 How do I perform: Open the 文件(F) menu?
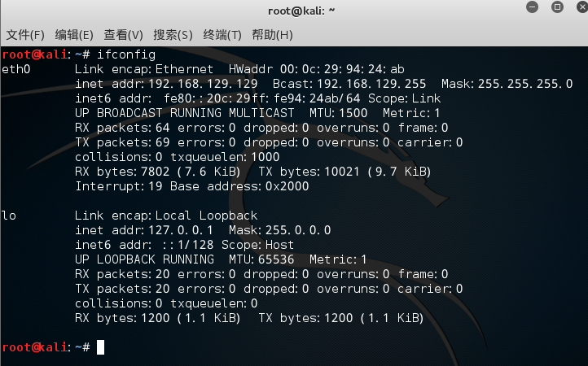[x=24, y=35]
